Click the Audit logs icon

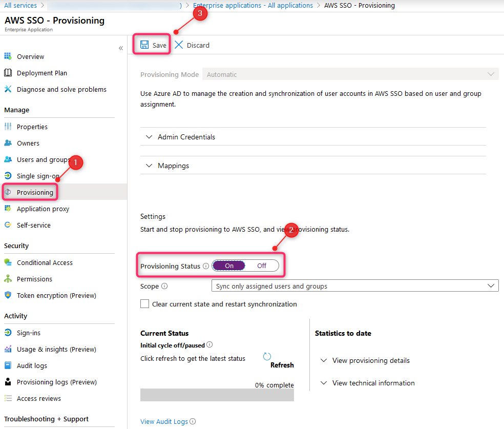coord(8,365)
